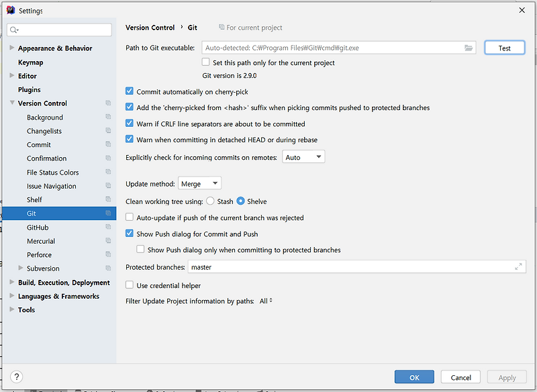Image resolution: width=537 pixels, height=392 pixels.
Task: Open the incoming commits check dropdown
Action: [303, 156]
